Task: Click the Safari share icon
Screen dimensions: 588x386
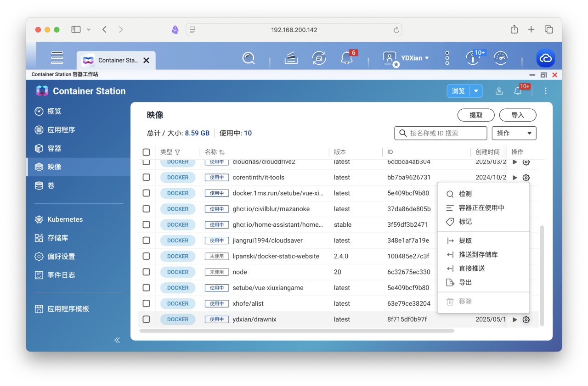Action: 514,29
